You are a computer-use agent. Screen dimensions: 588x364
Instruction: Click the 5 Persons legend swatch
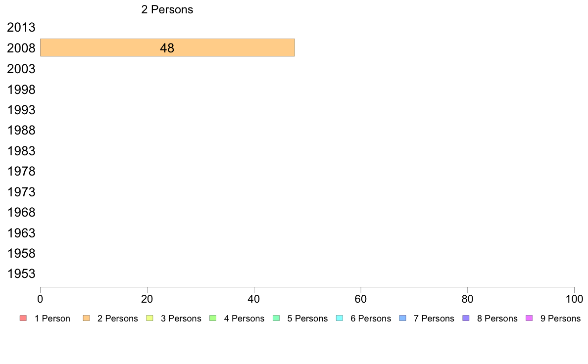(276, 318)
